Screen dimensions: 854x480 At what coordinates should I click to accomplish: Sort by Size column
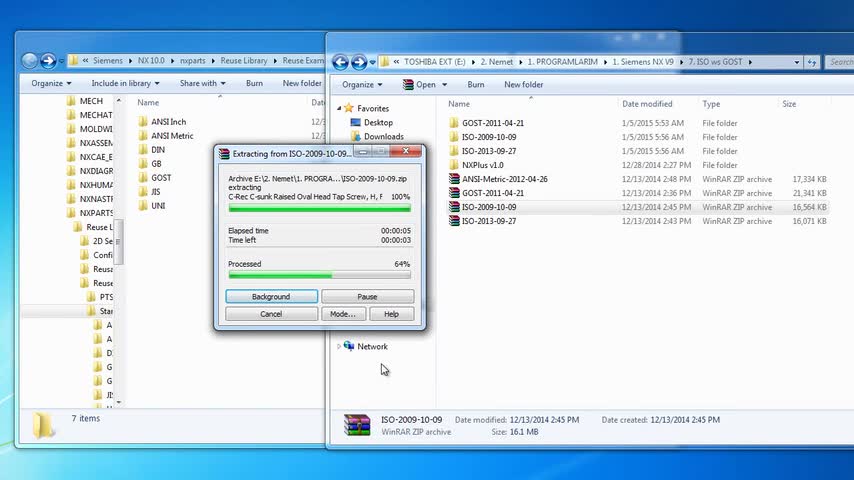pyautogui.click(x=789, y=104)
